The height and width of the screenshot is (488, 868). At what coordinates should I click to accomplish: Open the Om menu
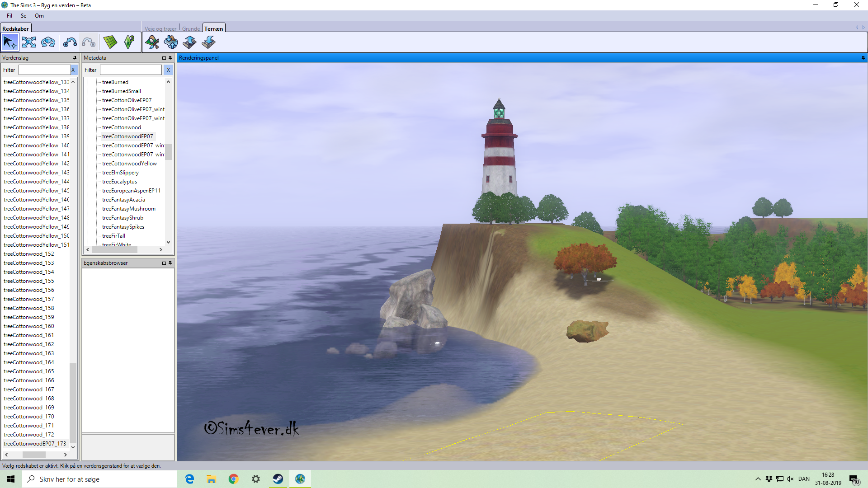[x=39, y=16]
